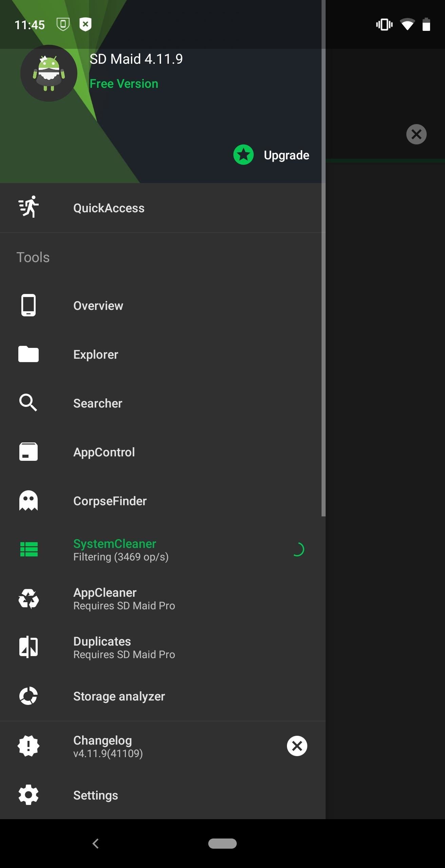Tap the shield with X status icon

point(85,24)
